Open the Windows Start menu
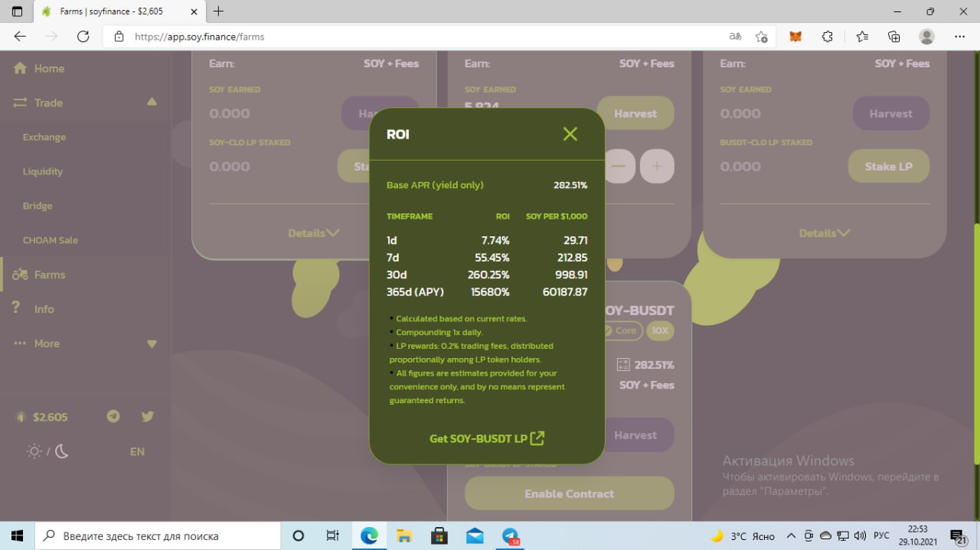This screenshot has width=980, height=550. coord(17,535)
